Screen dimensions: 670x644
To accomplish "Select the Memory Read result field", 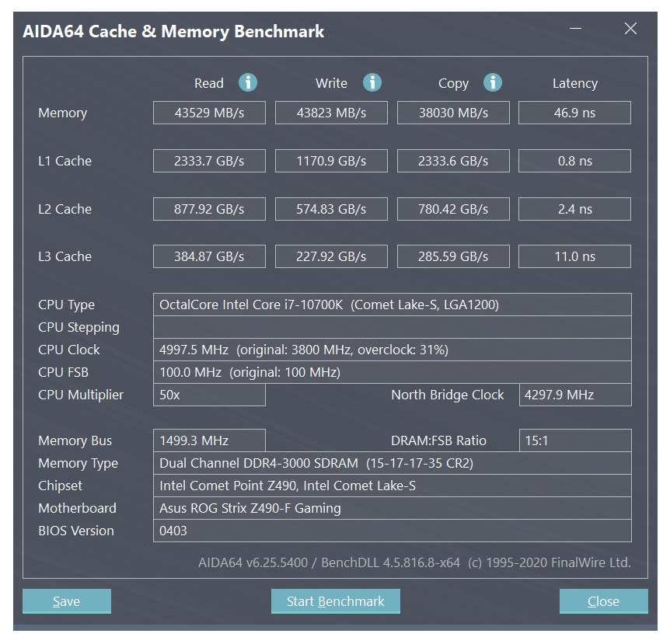I will [209, 113].
